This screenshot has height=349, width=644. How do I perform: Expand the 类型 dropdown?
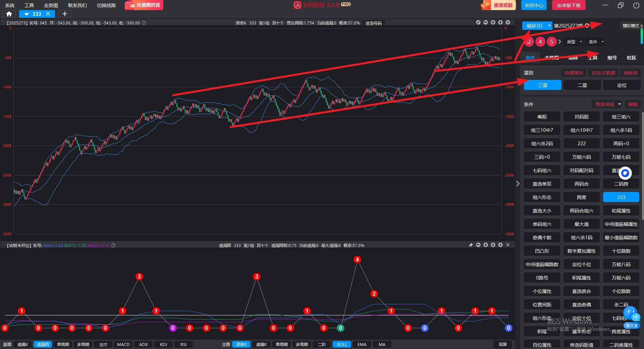point(574,42)
